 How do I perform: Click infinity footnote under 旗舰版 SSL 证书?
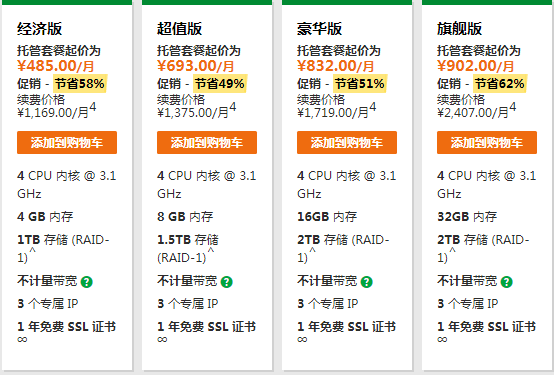442,340
